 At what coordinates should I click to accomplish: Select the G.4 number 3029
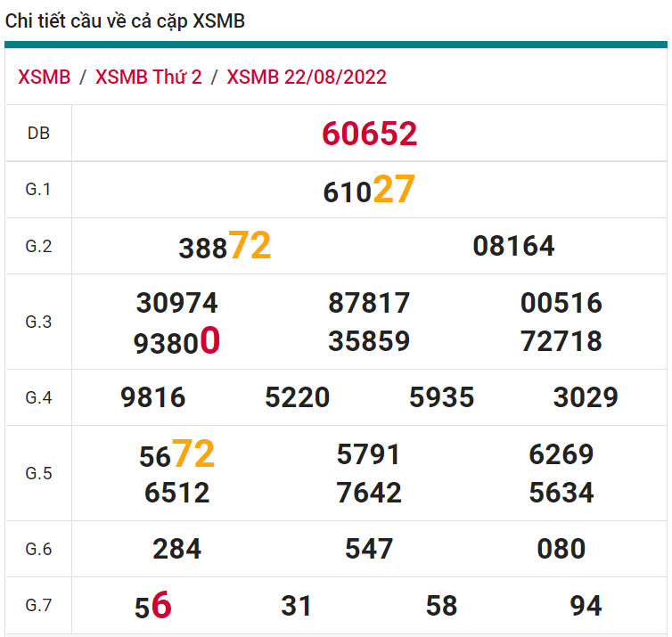(x=586, y=397)
